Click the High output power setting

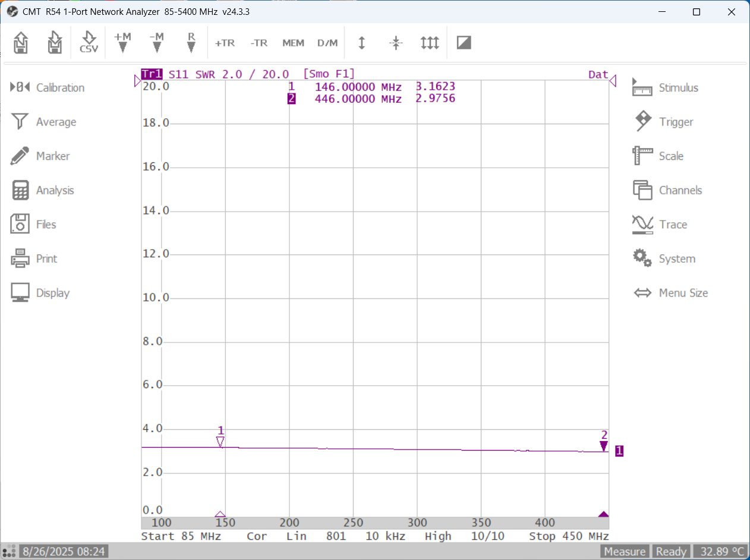[x=438, y=536]
